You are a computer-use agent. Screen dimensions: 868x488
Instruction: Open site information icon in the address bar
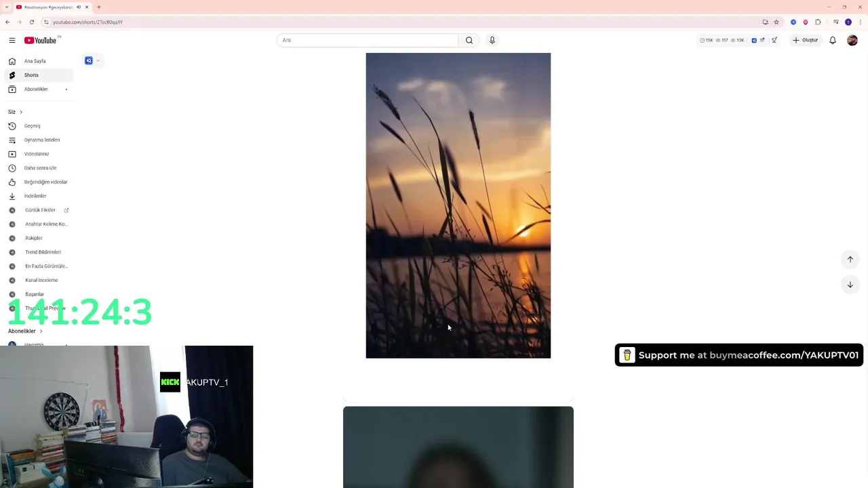pyautogui.click(x=46, y=22)
